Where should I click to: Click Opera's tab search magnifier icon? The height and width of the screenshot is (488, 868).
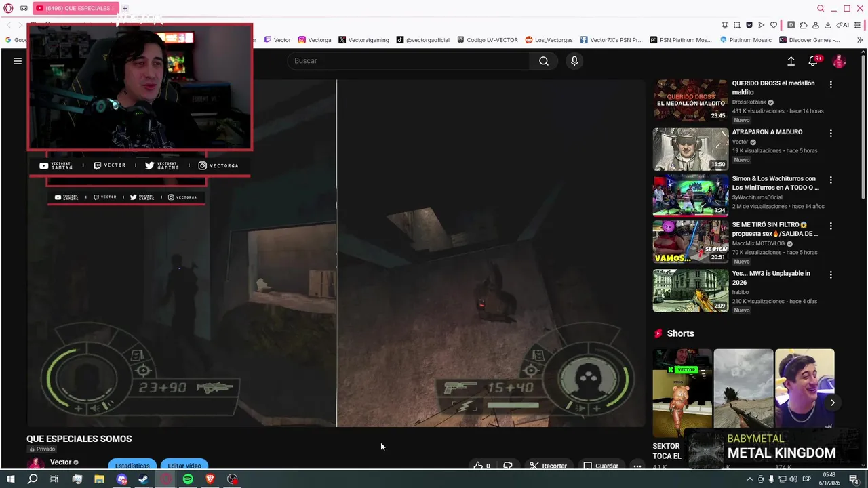pos(821,8)
